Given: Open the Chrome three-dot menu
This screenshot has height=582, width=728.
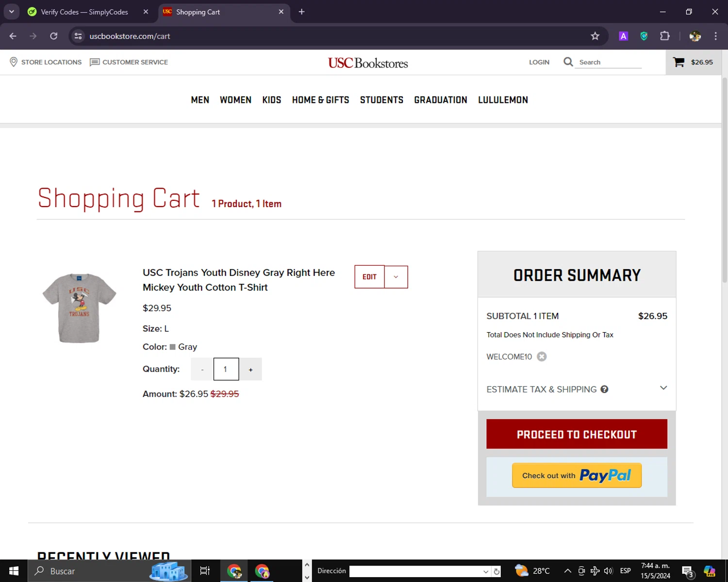Looking at the screenshot, I should click(x=715, y=36).
